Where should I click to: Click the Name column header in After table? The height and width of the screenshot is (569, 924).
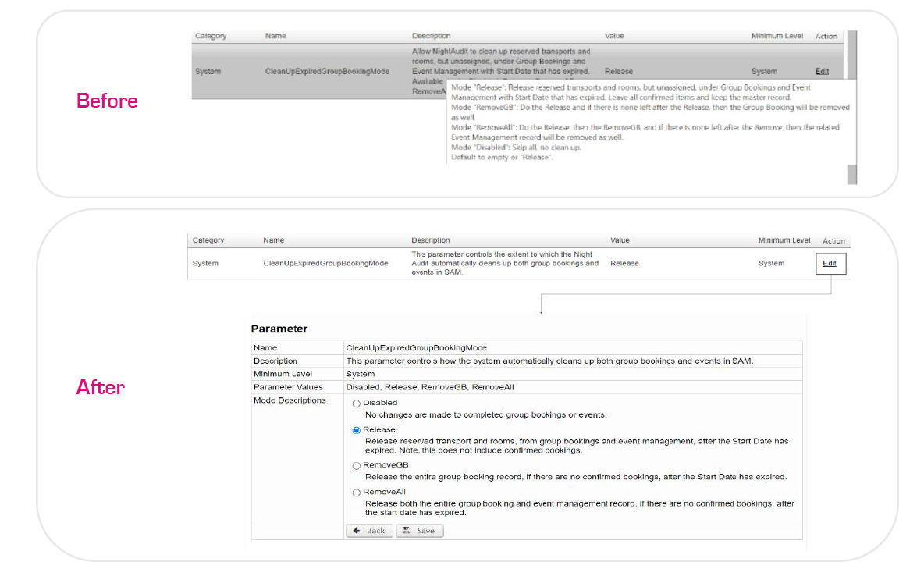pyautogui.click(x=273, y=240)
